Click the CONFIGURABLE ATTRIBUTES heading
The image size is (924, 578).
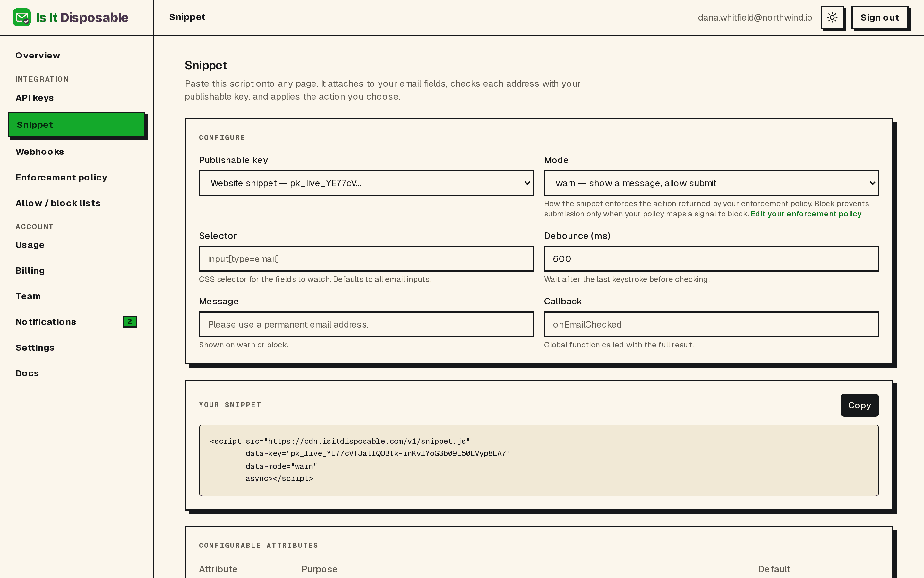pyautogui.click(x=259, y=546)
